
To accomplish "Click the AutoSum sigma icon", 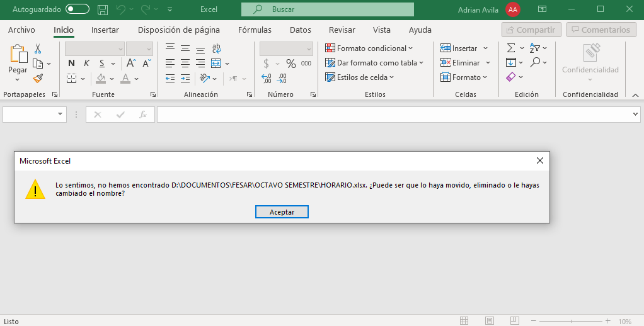I will pos(511,48).
